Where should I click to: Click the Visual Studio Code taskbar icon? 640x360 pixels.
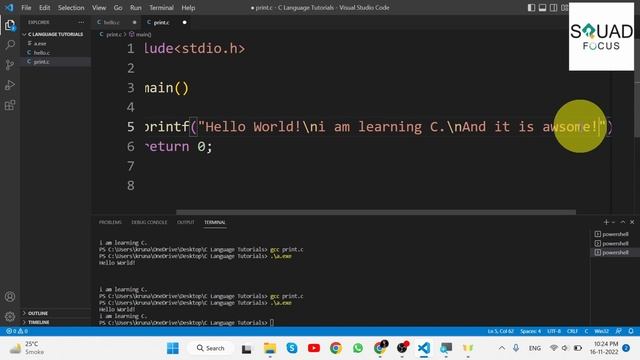(424, 348)
